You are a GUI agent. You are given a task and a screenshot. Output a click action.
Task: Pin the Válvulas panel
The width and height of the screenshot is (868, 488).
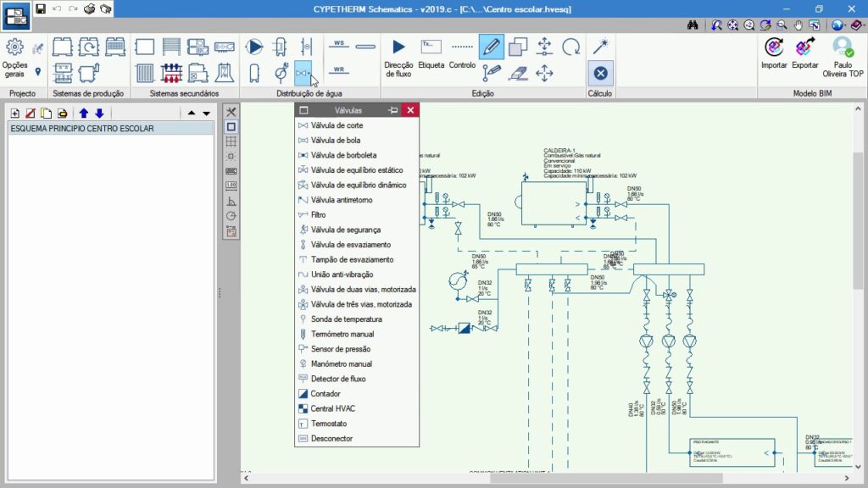coord(392,110)
